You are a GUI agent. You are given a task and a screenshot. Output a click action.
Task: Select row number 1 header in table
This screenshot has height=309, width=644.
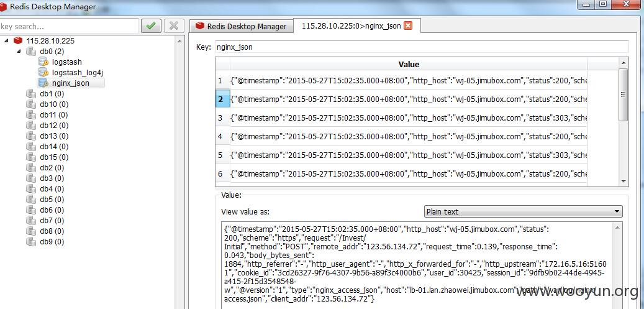click(x=222, y=80)
